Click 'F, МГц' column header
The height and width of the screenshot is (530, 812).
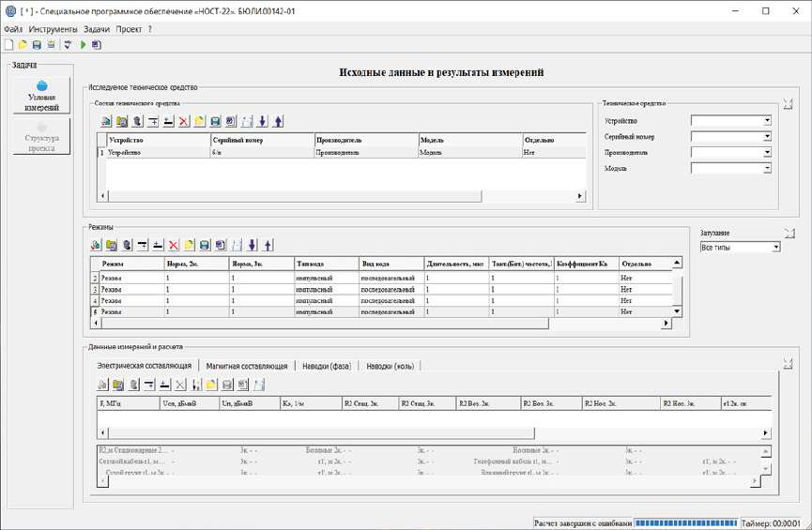(129, 403)
